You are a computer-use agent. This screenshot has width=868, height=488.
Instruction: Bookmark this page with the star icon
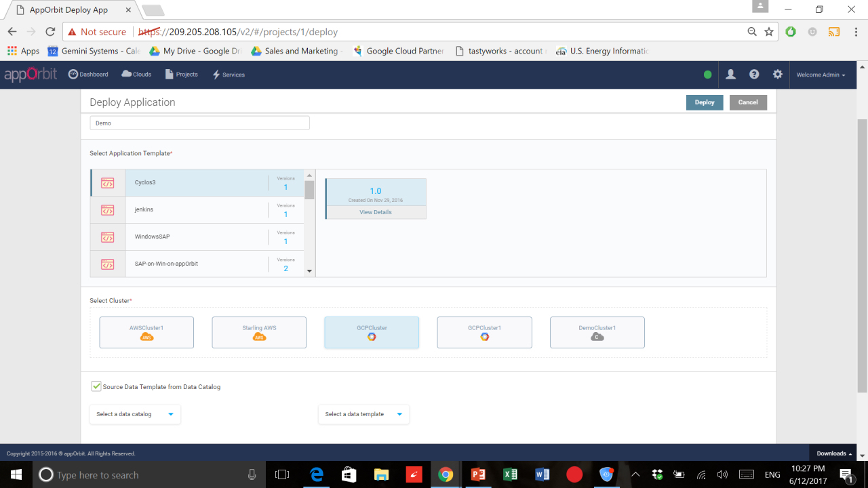pyautogui.click(x=769, y=32)
